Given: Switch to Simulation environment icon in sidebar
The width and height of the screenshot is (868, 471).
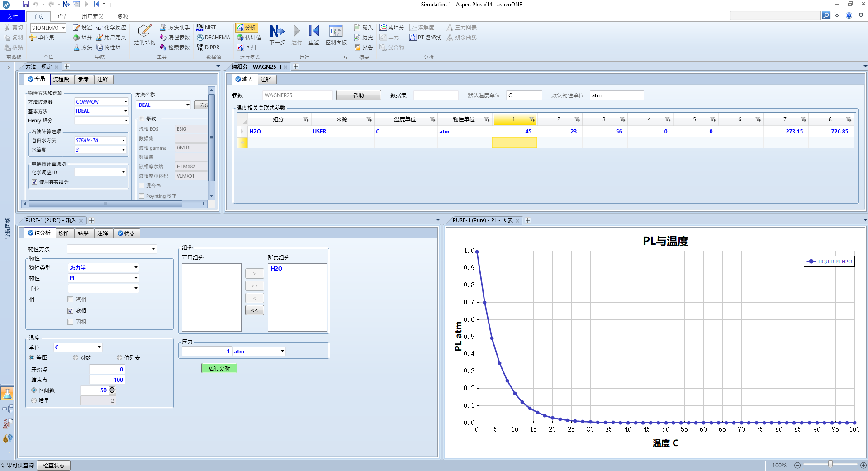Looking at the screenshot, I should (8, 409).
